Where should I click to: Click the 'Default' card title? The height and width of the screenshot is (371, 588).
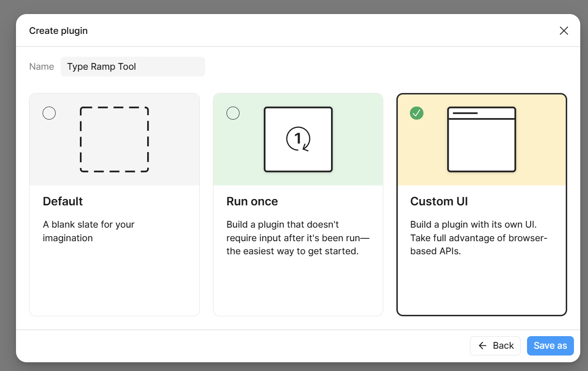(63, 201)
